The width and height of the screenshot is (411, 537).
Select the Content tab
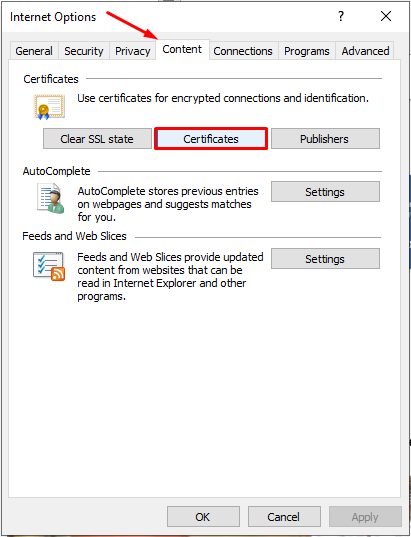click(182, 50)
